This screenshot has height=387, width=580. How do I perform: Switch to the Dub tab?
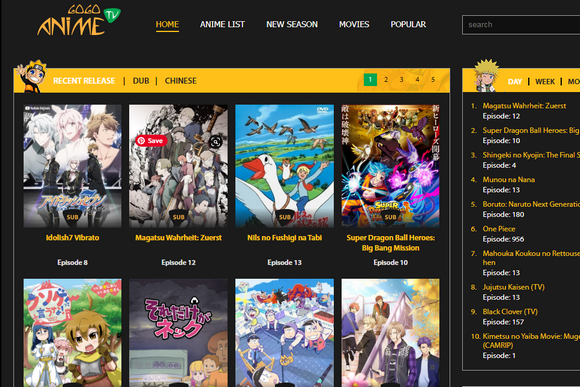click(x=141, y=81)
